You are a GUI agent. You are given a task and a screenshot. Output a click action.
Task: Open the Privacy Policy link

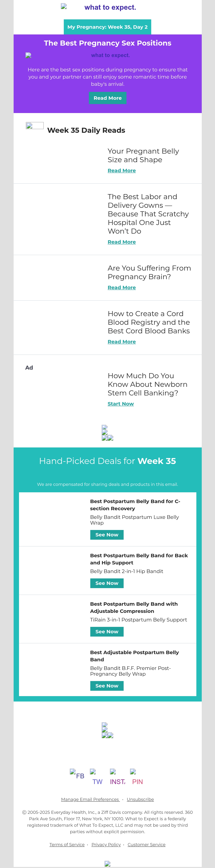click(106, 844)
